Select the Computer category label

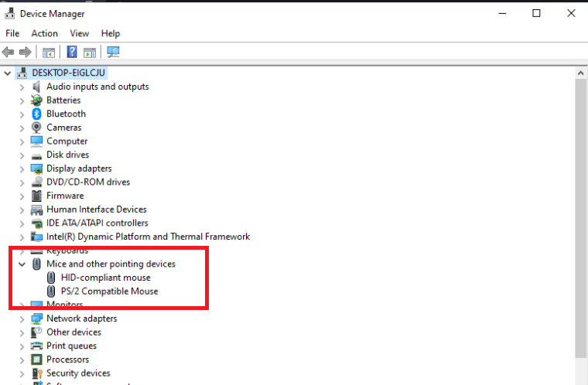coord(67,141)
